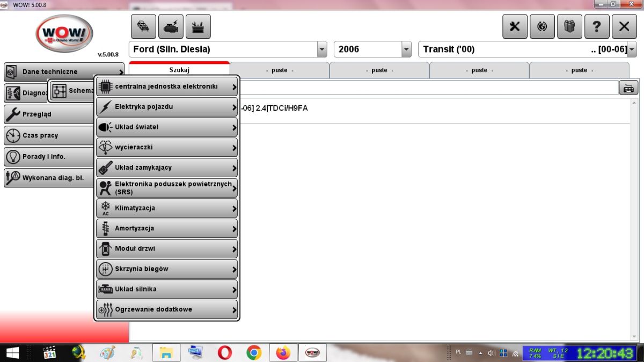644x362 pixels.
Task: Expand the Układ zamykający entry
Action: point(167,168)
